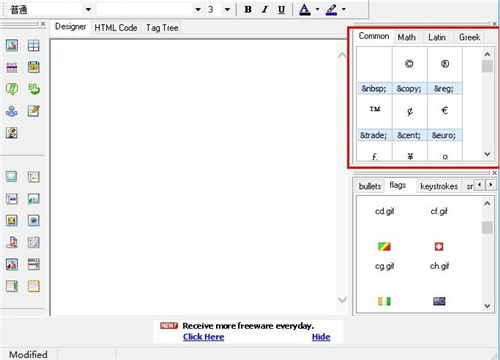Viewport: 500px width, 360px height.
Task: Click editor area scroll down arrow
Action: [342, 300]
